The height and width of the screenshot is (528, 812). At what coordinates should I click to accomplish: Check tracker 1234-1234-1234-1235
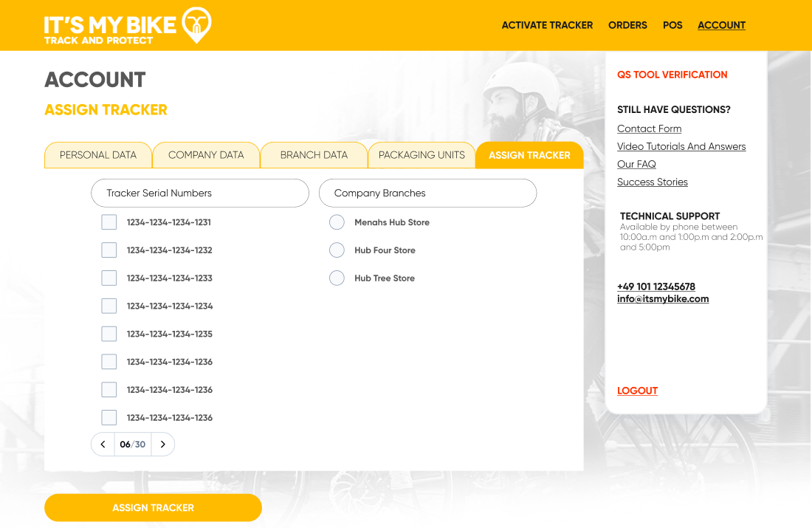[109, 334]
